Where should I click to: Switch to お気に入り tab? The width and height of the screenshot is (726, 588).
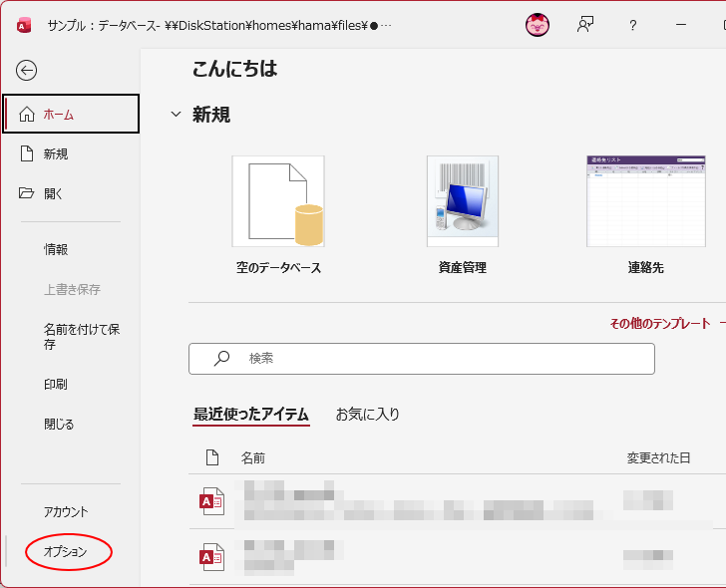point(367,414)
